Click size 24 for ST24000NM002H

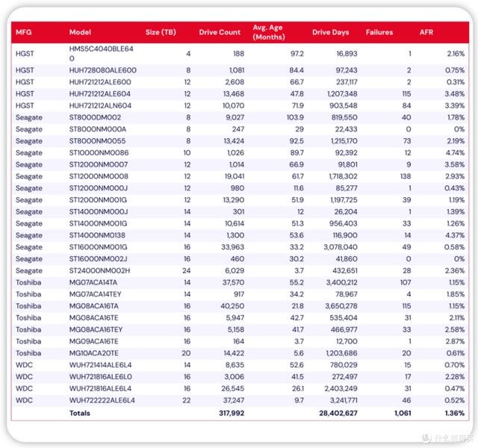tap(187, 271)
